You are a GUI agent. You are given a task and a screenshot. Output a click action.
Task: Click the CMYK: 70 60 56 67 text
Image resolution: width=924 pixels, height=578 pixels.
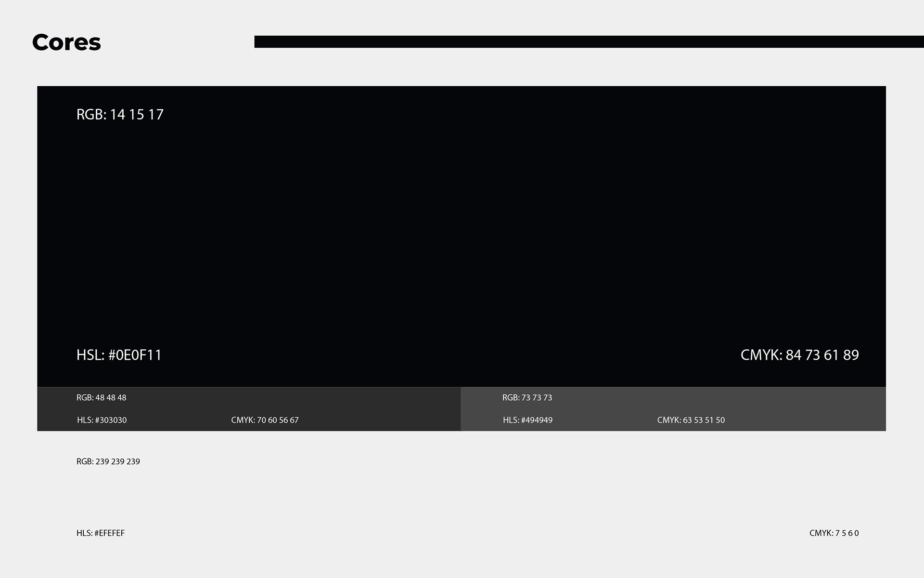coord(265,420)
